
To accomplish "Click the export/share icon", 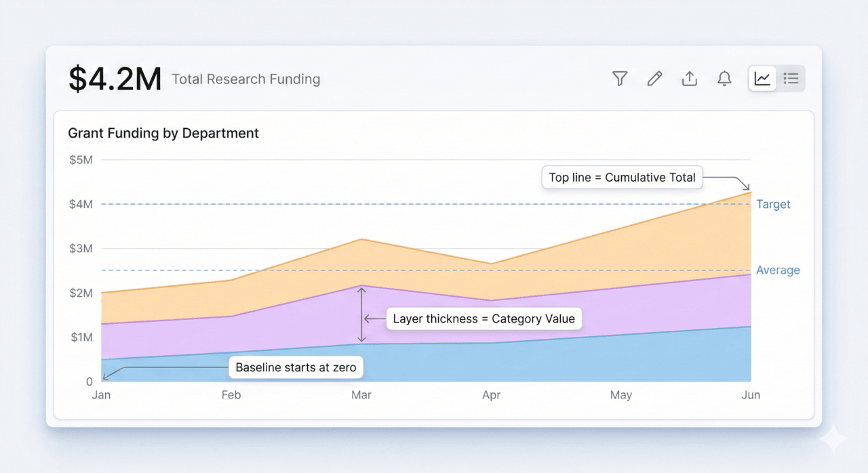I will [x=689, y=79].
